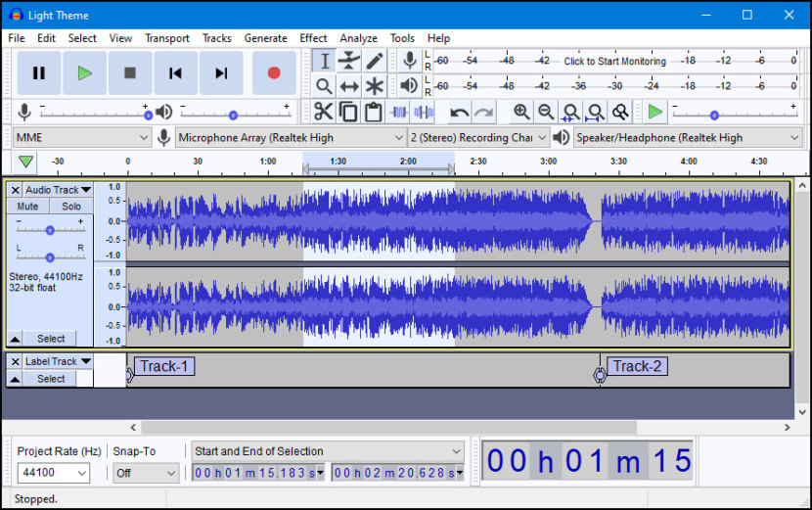Open the Project Rate 44100 dropdown
Image resolution: width=812 pixels, height=510 pixels.
point(54,474)
